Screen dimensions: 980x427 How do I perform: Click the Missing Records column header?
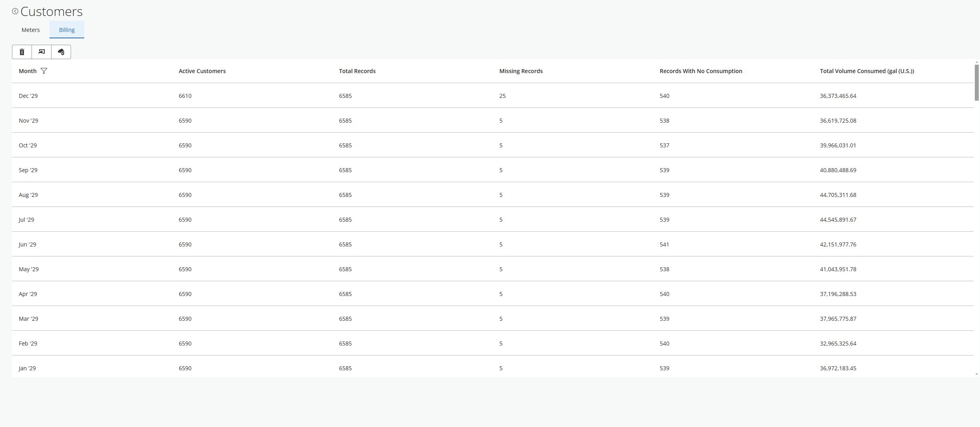coord(521,71)
